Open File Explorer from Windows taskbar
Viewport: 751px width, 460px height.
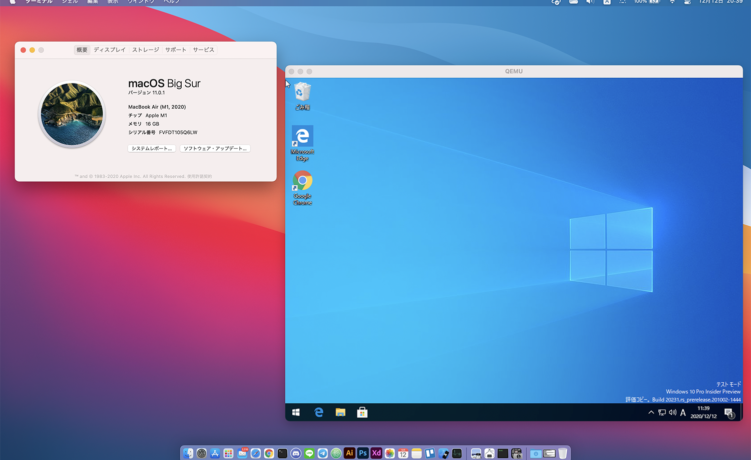tap(341, 413)
